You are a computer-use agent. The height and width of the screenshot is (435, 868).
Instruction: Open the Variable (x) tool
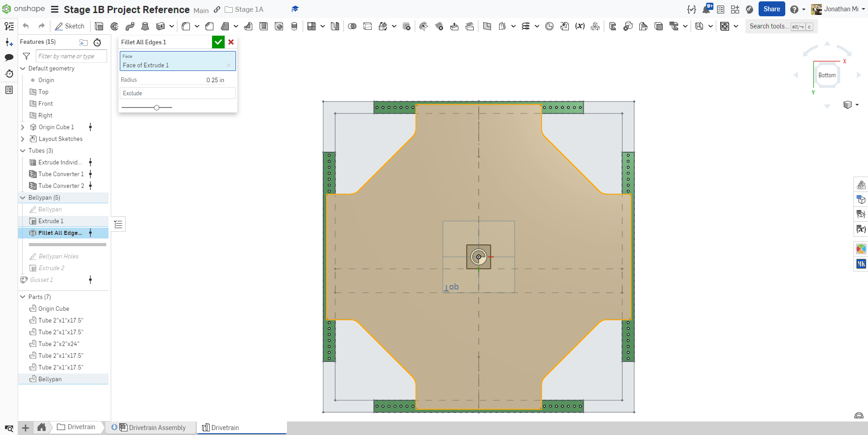[580, 26]
